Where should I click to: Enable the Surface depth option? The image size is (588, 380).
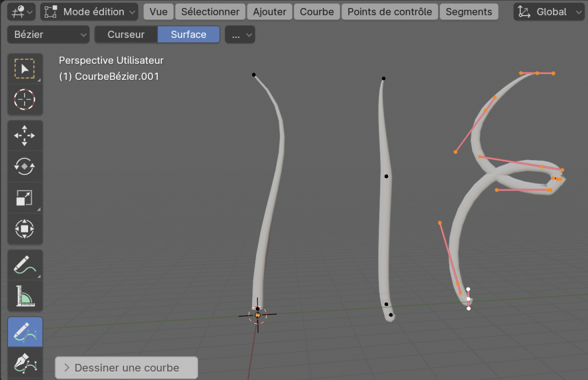click(188, 34)
